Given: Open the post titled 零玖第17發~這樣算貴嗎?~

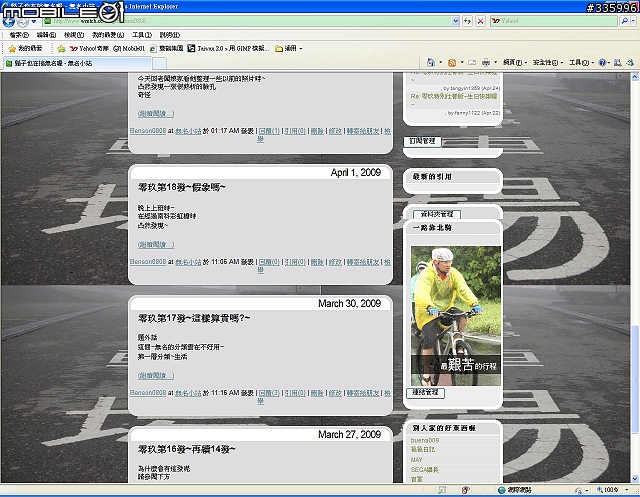Looking at the screenshot, I should click(194, 318).
